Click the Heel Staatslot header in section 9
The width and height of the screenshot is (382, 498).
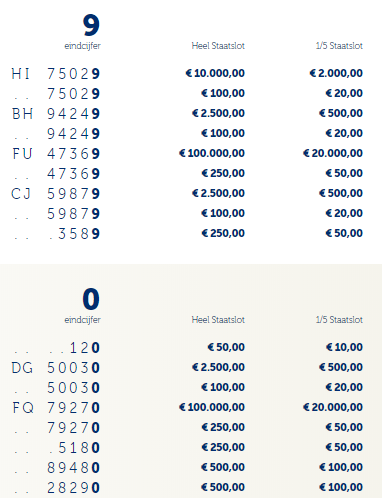(218, 46)
